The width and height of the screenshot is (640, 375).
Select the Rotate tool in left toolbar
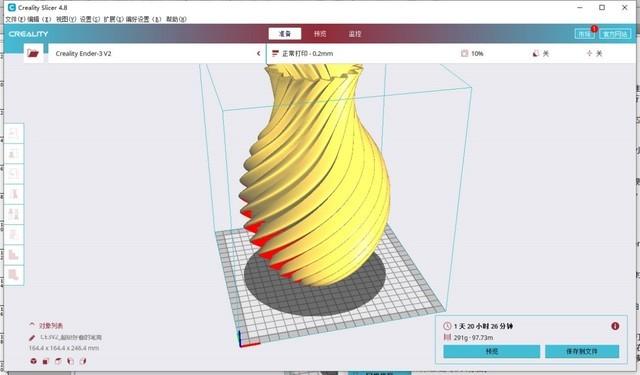13,173
